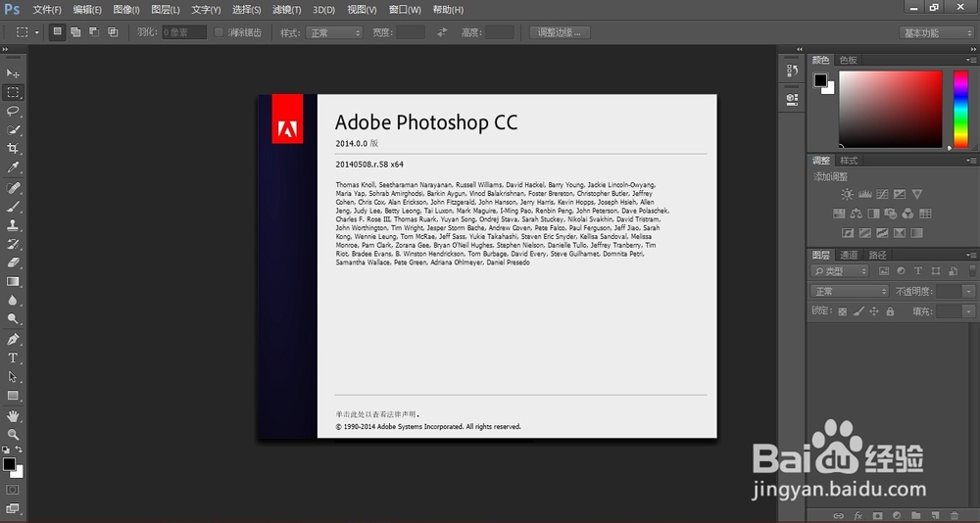The height and width of the screenshot is (523, 980).
Task: Select the Spot Healing Brush tool
Action: (13, 188)
